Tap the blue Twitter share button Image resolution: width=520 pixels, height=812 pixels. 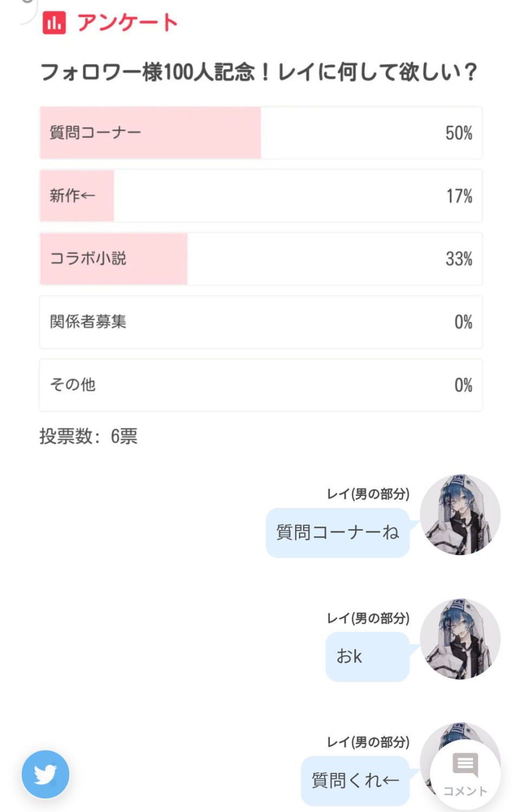coord(45,774)
